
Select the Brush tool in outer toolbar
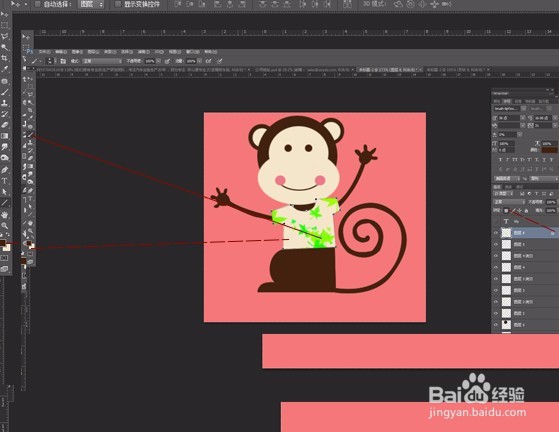pyautogui.click(x=5, y=92)
